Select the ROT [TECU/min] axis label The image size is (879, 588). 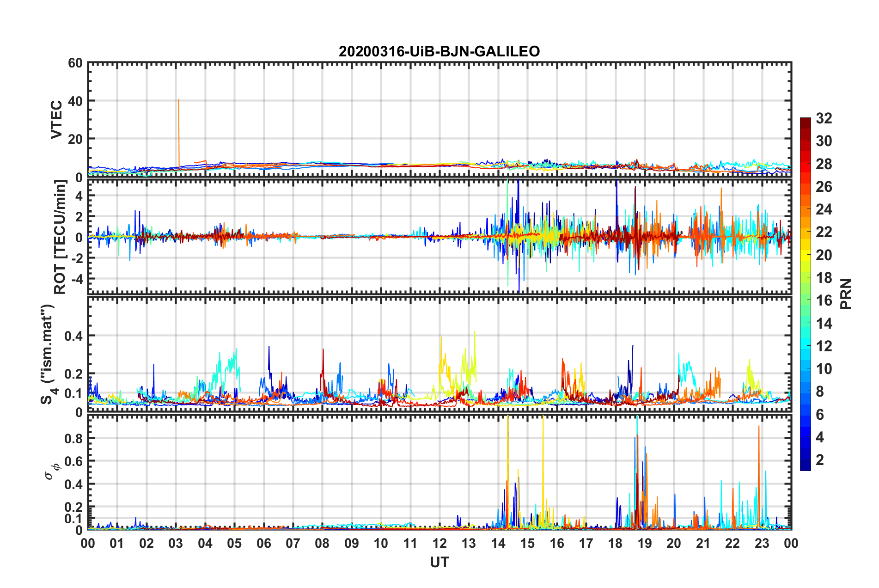60,237
